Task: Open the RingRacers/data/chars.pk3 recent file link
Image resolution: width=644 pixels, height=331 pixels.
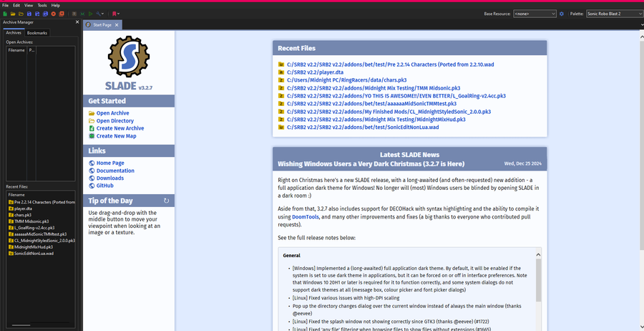Action: tap(346, 80)
